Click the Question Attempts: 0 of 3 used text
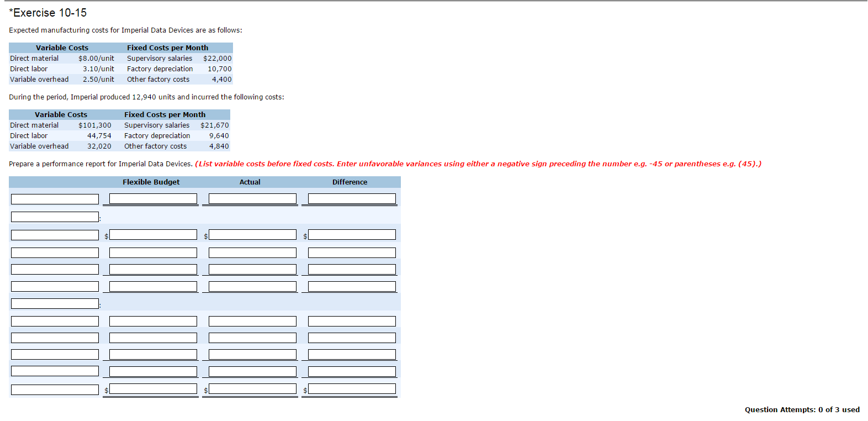868x421 pixels. tap(802, 409)
